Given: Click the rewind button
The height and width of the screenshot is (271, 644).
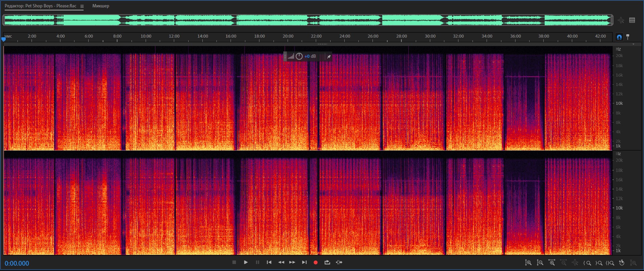Looking at the screenshot, I should pyautogui.click(x=281, y=263).
